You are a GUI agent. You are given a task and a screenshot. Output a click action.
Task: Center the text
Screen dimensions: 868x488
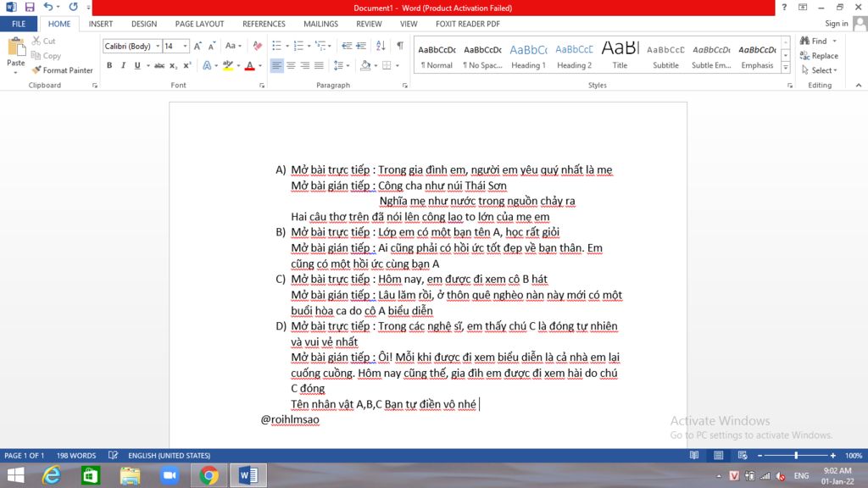click(x=291, y=65)
